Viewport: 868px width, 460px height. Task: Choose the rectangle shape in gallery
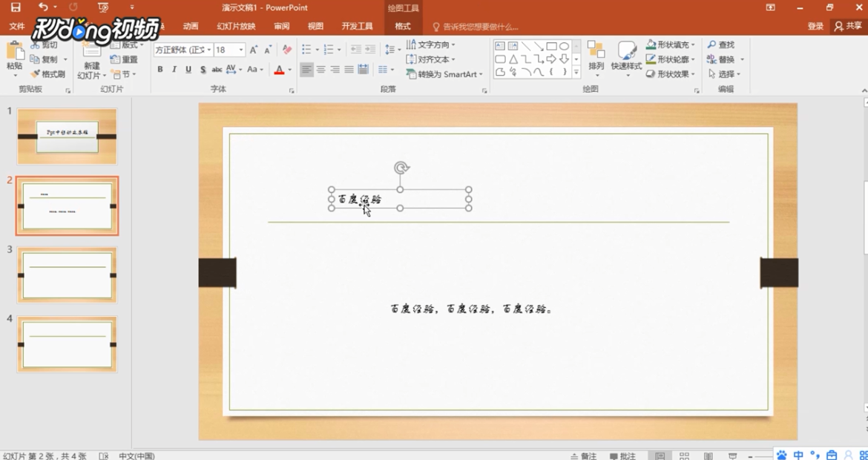[551, 46]
